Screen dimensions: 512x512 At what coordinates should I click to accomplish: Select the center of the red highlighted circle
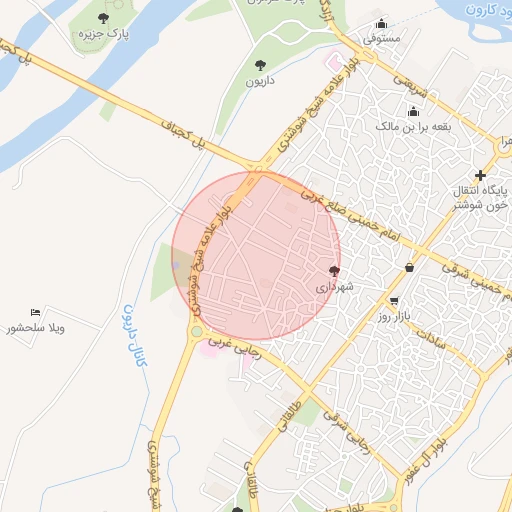coord(256,256)
